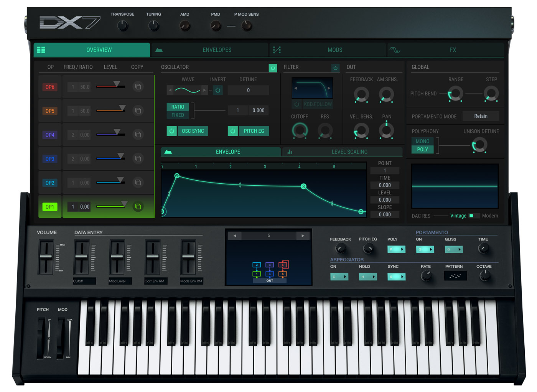Select MONO polyphony mode
537x392 pixels.
422,141
